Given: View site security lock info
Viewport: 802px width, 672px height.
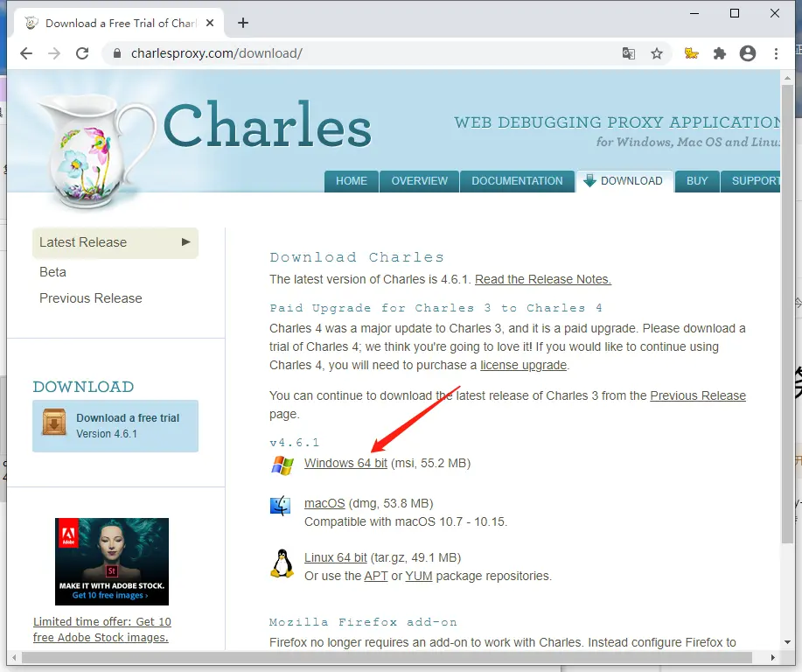Looking at the screenshot, I should (x=117, y=53).
